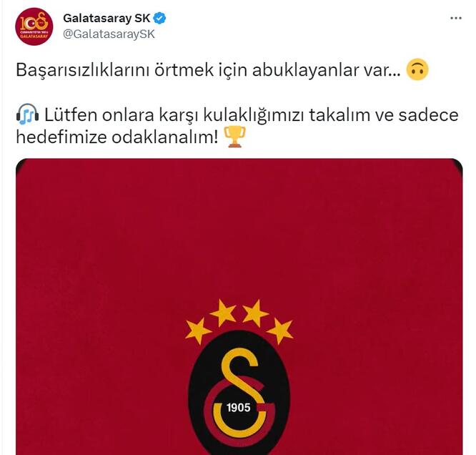Click the third gold star from left
This screenshot has height=455, width=476.
255,313
